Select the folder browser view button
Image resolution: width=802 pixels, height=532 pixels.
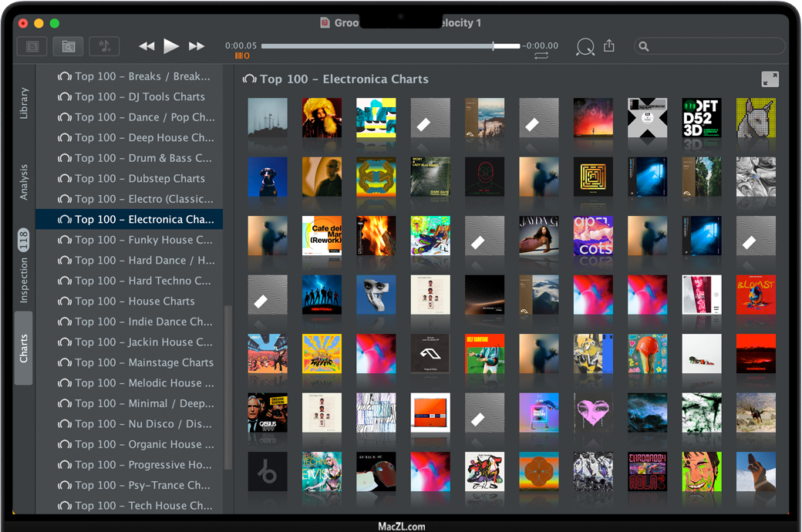(68, 46)
